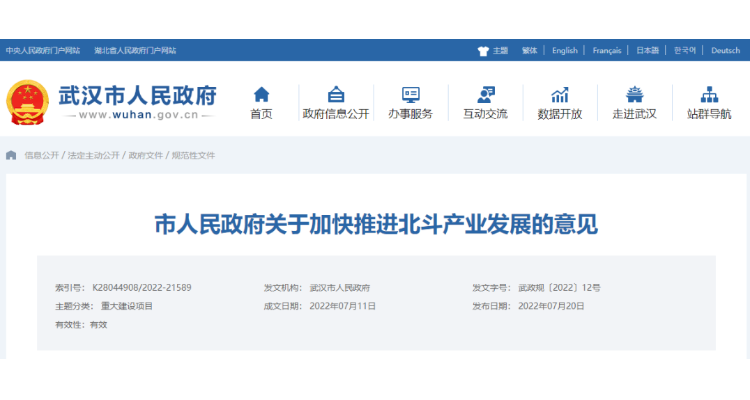Navigate to 政府文件 breadcrumb
750x400 pixels.
click(145, 156)
